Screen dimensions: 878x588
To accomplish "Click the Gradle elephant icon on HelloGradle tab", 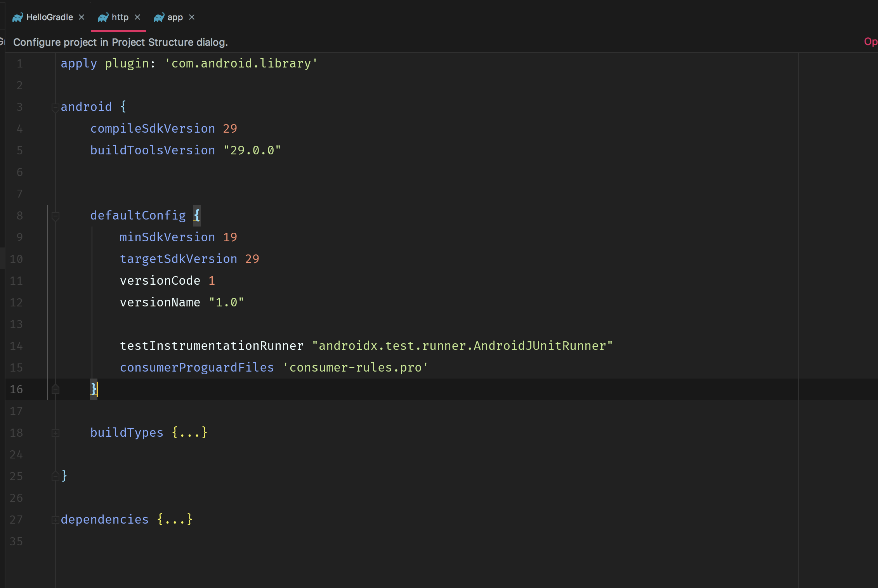I will click(x=17, y=17).
